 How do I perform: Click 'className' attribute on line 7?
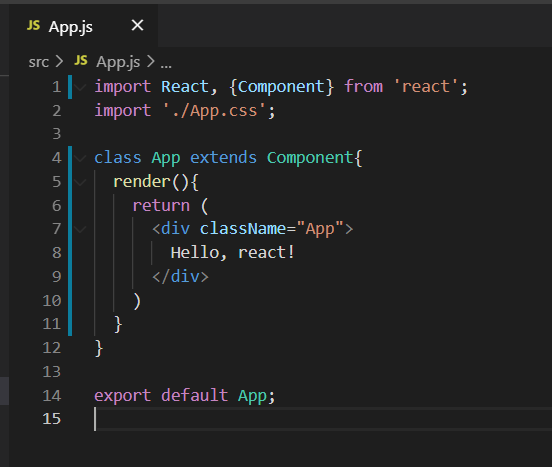[243, 229]
